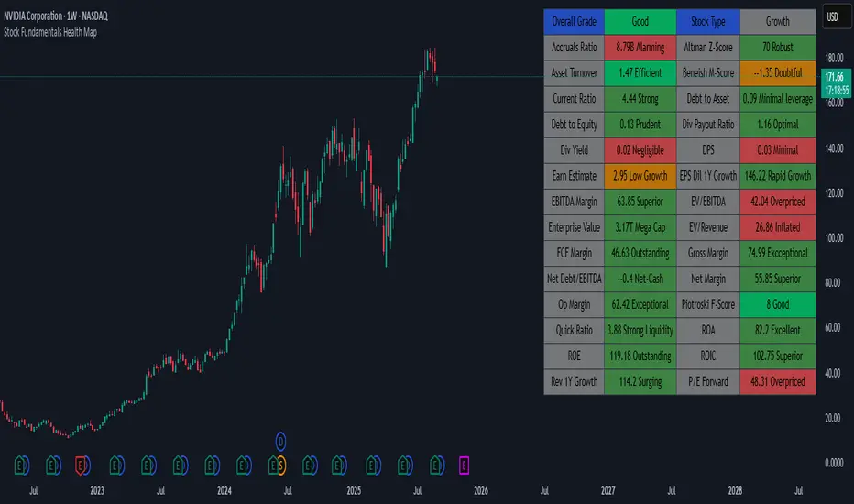
Task: Click the 26.86 Inflated EV/Revenue cell
Action: pos(778,227)
